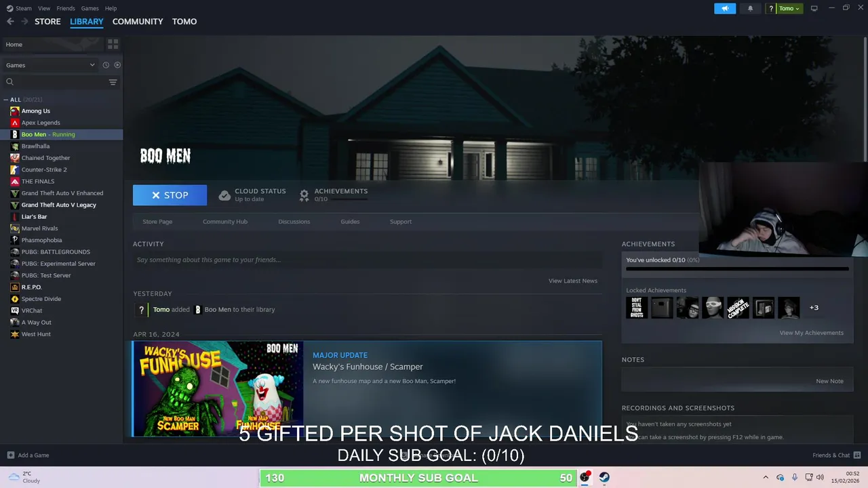
Task: Click View Latest News
Action: pos(573,281)
